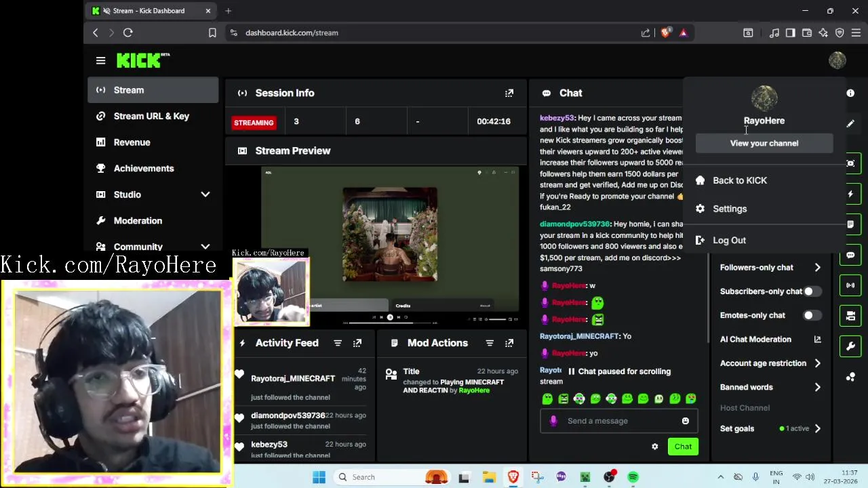Viewport: 868px width, 488px height.
Task: Open File Explorer from the taskbar
Action: (x=488, y=477)
